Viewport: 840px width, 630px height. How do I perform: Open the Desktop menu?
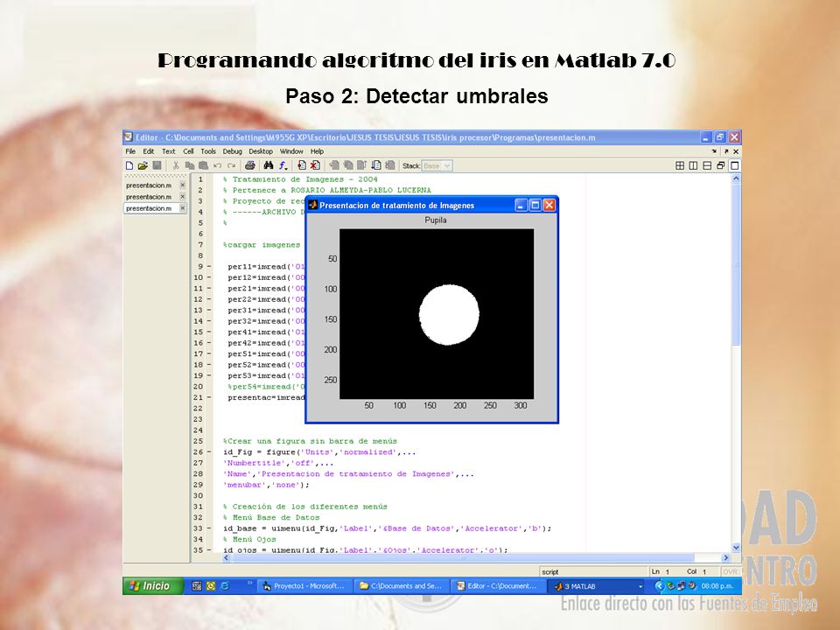pos(261,151)
